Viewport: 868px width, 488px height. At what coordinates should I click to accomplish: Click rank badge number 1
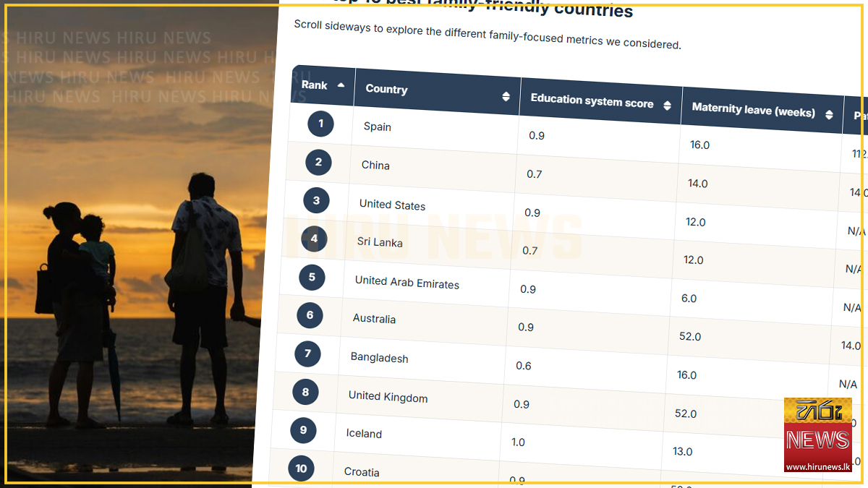(x=320, y=124)
